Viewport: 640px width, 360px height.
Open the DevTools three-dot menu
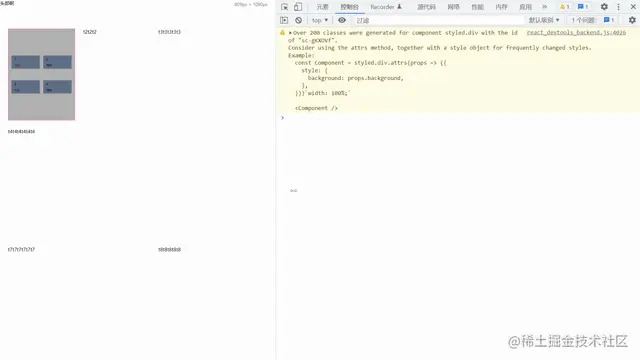tap(618, 7)
